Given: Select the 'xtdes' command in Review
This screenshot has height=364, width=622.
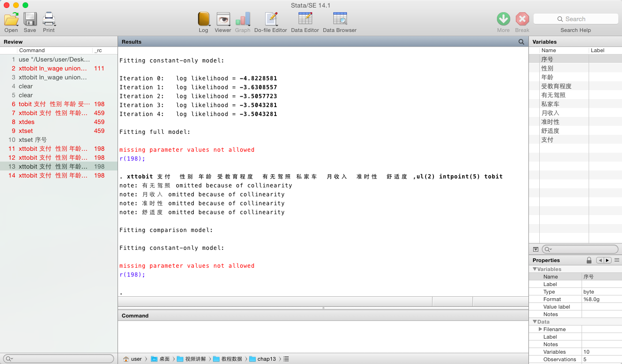Looking at the screenshot, I should 59,122.
